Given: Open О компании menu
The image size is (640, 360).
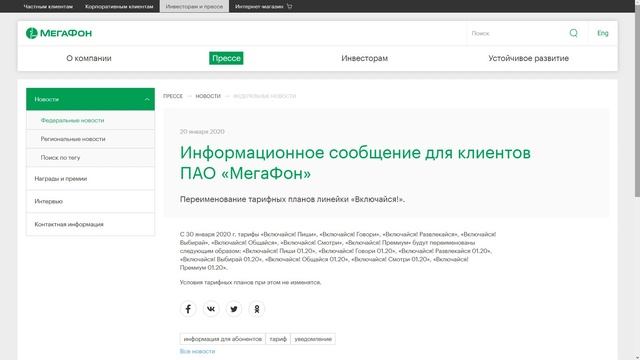Looking at the screenshot, I should [89, 58].
